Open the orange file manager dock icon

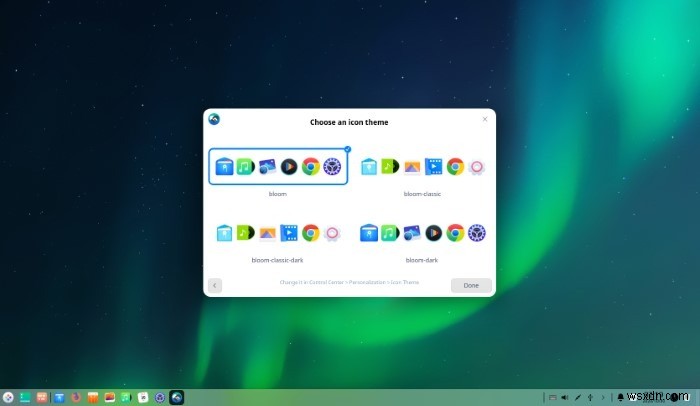[x=93, y=397]
